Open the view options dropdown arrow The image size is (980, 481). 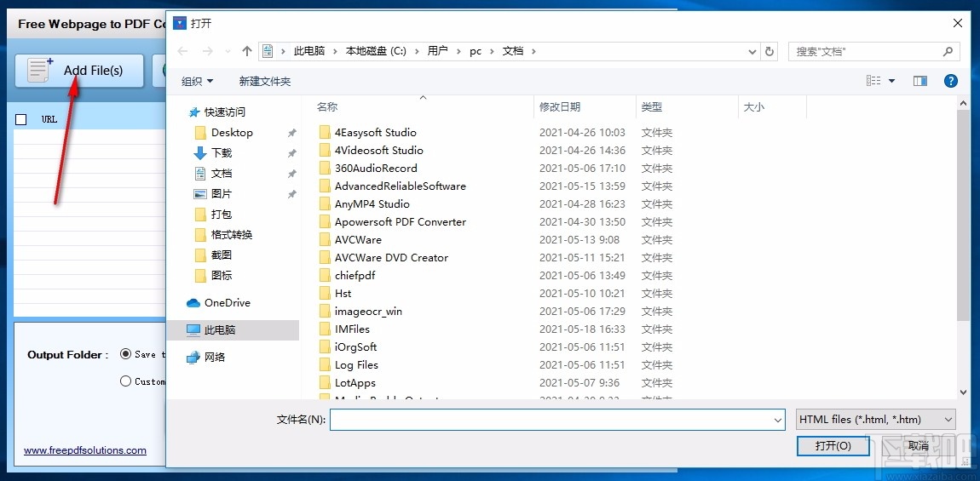tap(892, 81)
